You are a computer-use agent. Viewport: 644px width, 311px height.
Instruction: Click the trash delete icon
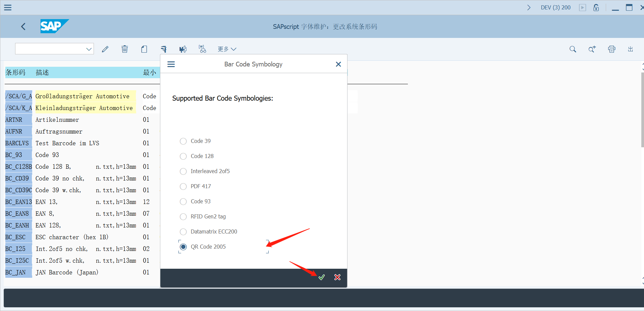click(124, 49)
